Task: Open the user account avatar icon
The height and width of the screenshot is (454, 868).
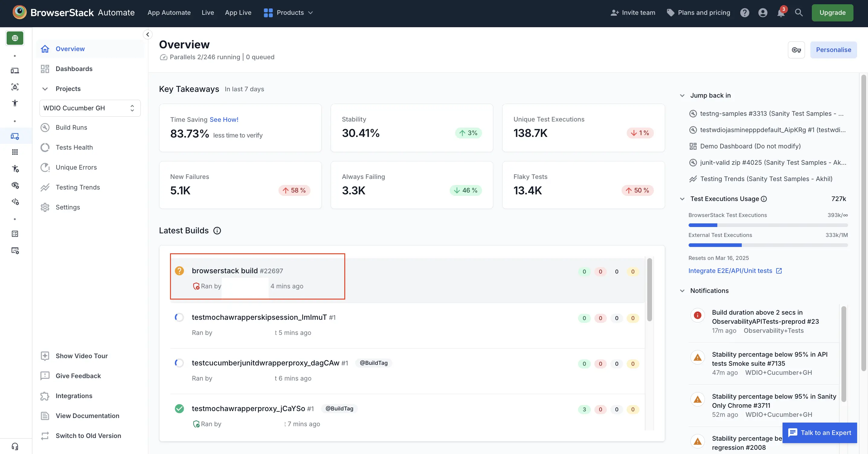Action: [763, 13]
